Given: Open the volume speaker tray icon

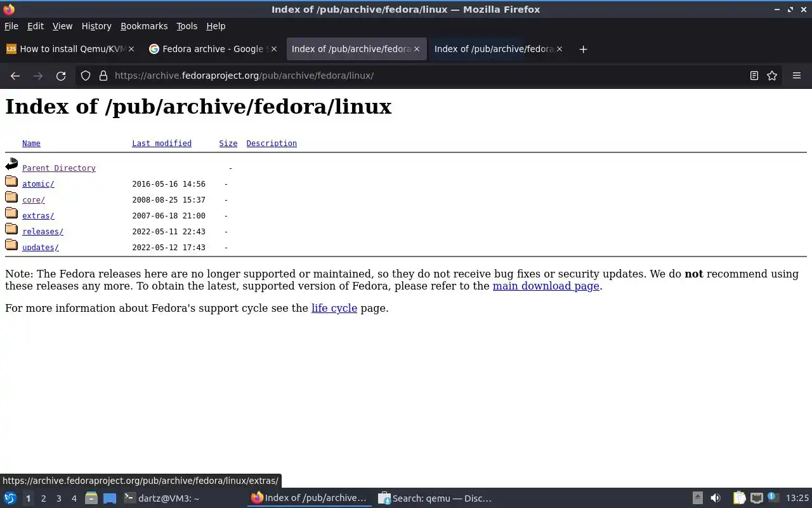Looking at the screenshot, I should click(x=716, y=498).
